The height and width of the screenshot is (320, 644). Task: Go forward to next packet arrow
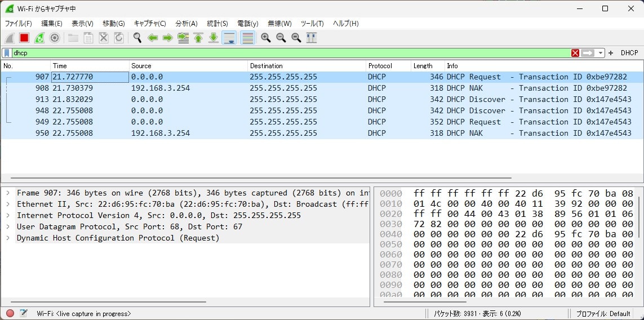(167, 38)
